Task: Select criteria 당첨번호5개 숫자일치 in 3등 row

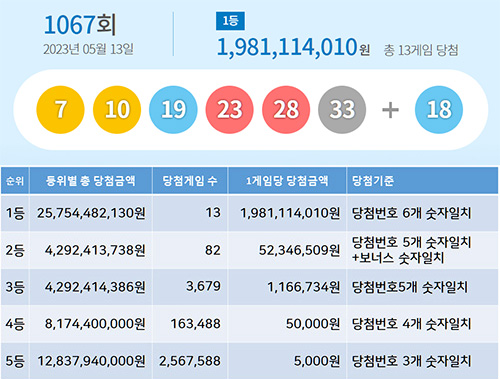Action: pyautogui.click(x=410, y=287)
